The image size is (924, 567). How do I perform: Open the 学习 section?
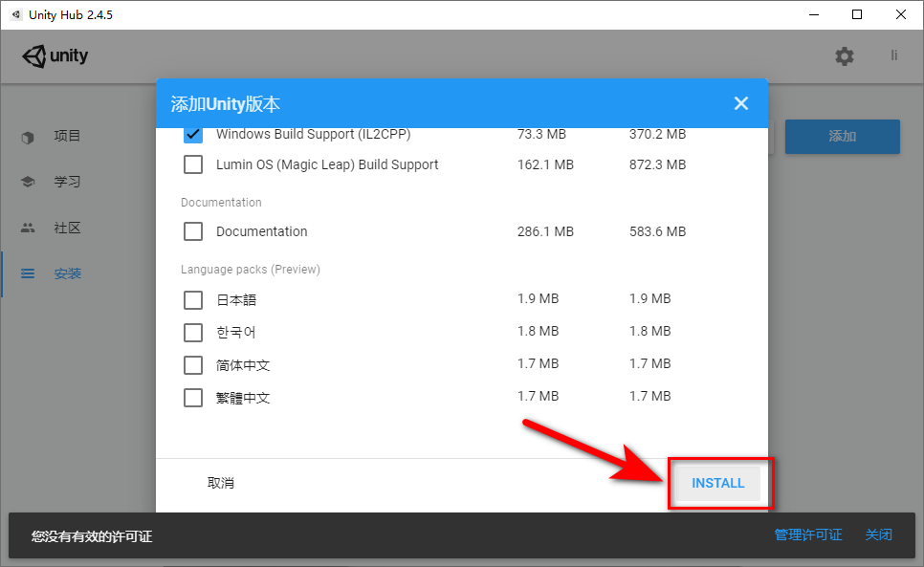(67, 182)
